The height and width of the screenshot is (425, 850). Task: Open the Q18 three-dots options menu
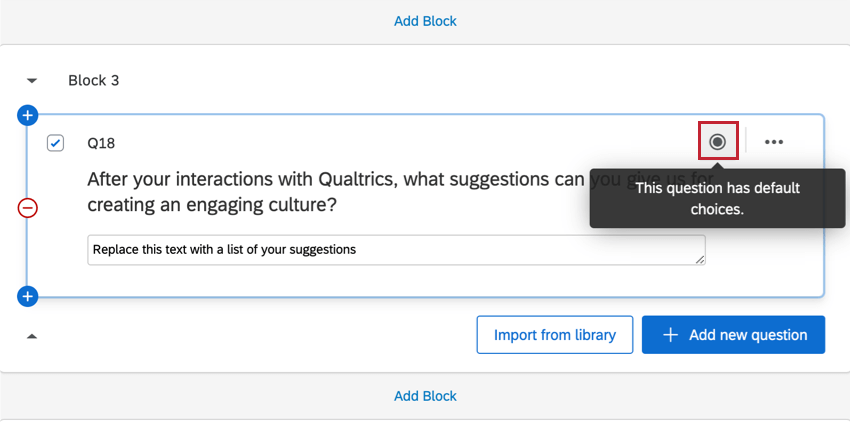pyautogui.click(x=773, y=142)
